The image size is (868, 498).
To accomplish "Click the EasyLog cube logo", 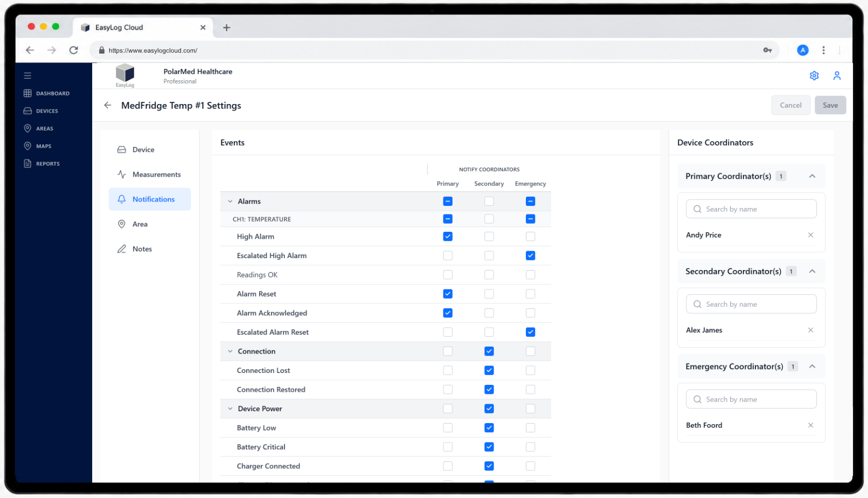I will click(125, 75).
